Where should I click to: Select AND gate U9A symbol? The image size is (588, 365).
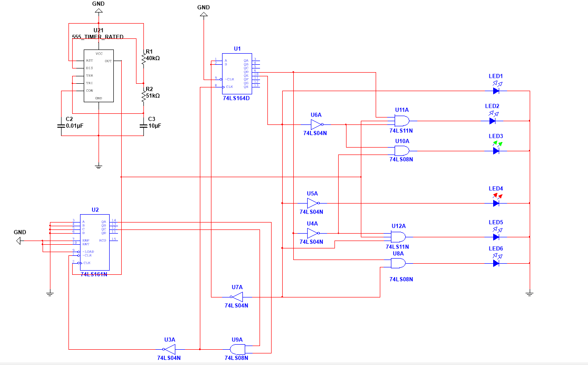pos(238,349)
